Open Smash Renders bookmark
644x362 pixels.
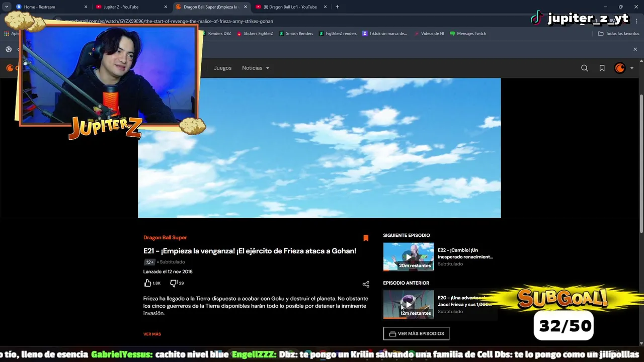[x=296, y=34]
